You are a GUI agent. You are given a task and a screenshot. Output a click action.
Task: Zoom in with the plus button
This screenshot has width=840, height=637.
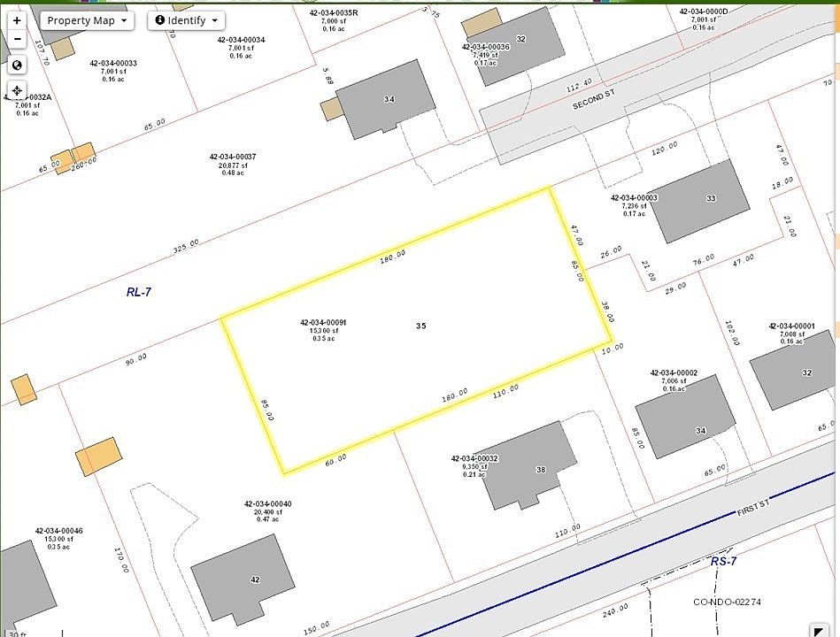pyautogui.click(x=17, y=20)
